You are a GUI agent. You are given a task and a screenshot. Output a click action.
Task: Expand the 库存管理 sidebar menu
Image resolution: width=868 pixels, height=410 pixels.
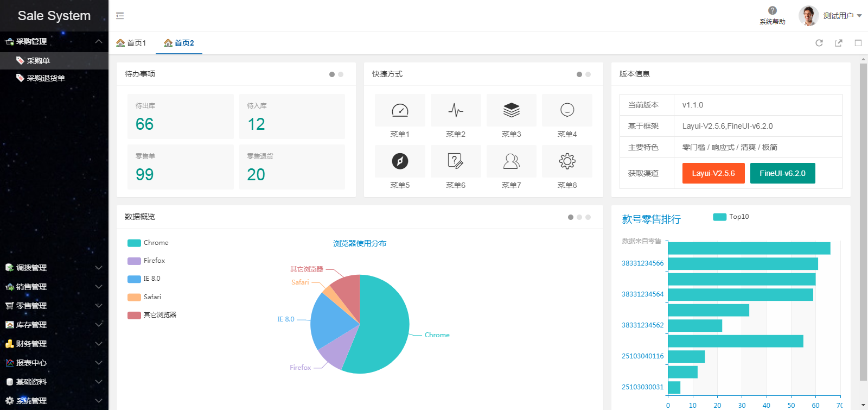pyautogui.click(x=54, y=325)
